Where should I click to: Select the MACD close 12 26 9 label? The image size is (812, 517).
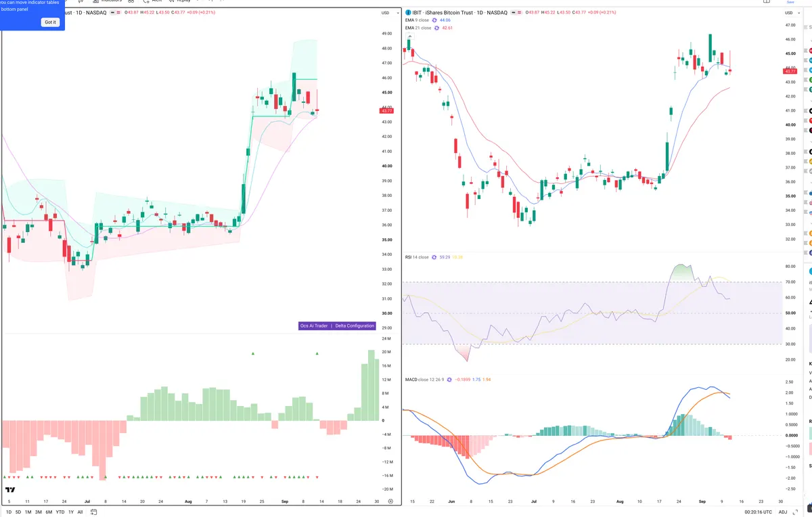tap(425, 380)
